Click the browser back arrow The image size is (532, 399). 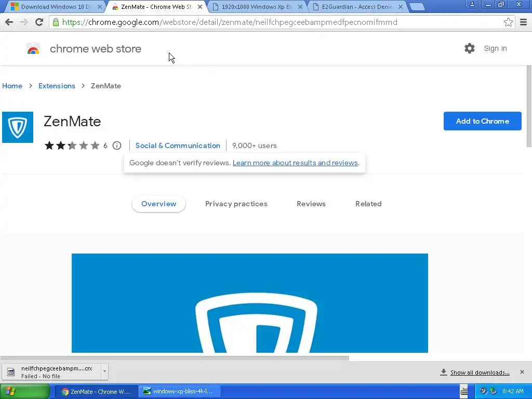[x=9, y=22]
